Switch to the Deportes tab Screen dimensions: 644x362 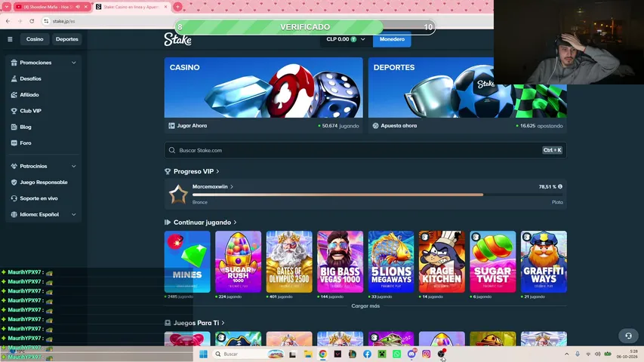click(x=67, y=39)
